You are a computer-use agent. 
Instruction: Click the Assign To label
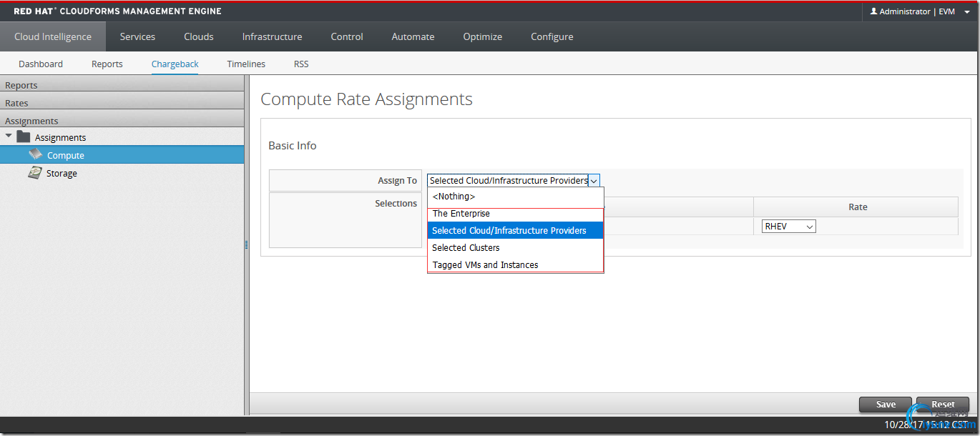pos(398,181)
